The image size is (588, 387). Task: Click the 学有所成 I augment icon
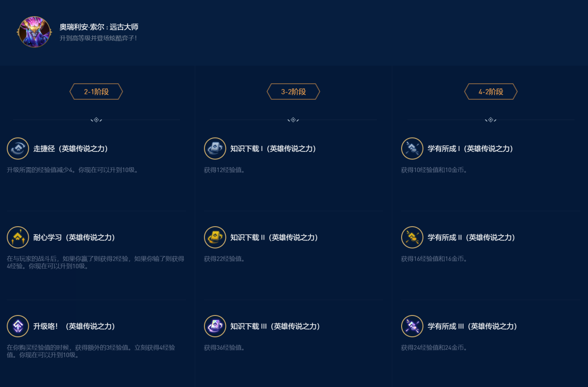(x=412, y=149)
